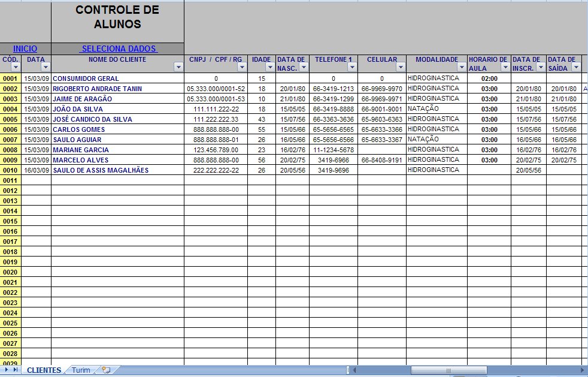
Task: Select DATA DE SAÍDA cell 16/02/76
Action: [563, 149]
